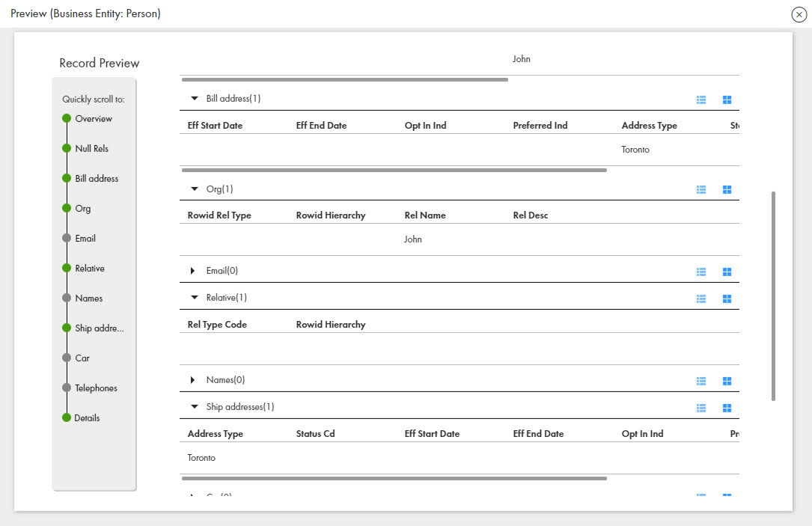Switch Bill address to grid view
Screen dimensions: 812x526
coord(727,100)
